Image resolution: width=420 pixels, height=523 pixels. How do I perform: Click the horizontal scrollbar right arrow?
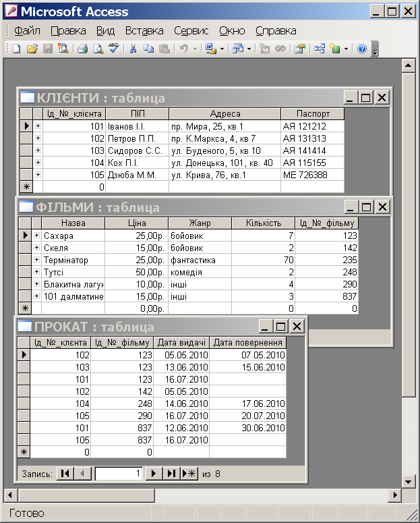[x=395, y=495]
